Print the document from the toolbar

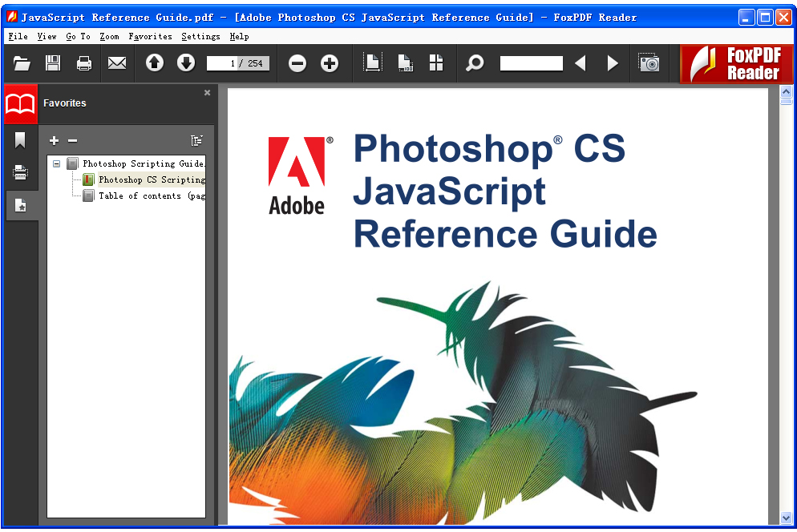point(84,63)
